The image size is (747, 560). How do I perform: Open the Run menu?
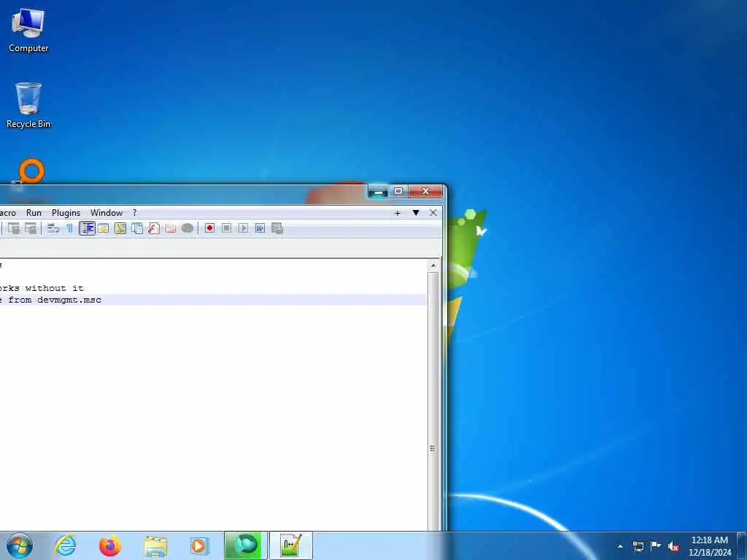34,213
